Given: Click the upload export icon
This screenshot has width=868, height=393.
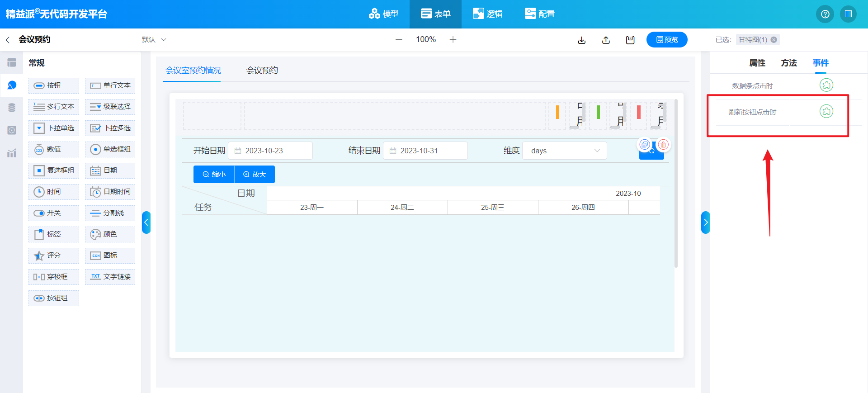Looking at the screenshot, I should click(606, 40).
